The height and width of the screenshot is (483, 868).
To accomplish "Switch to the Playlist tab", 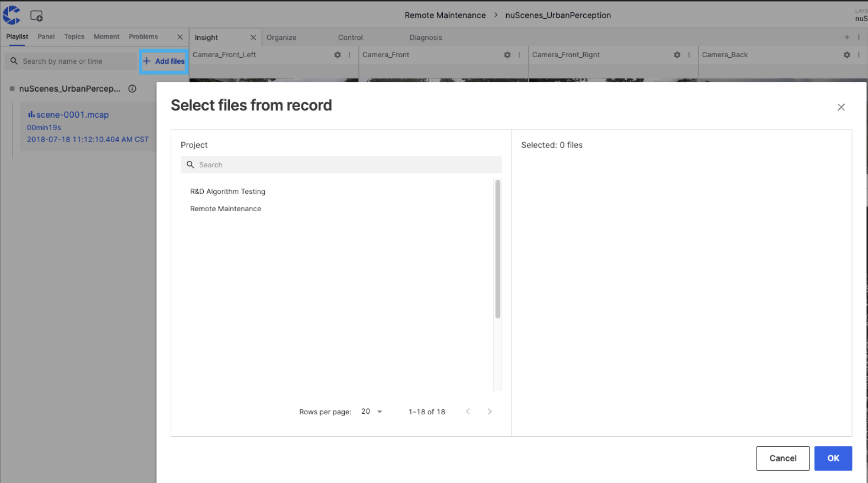I will pos(17,37).
